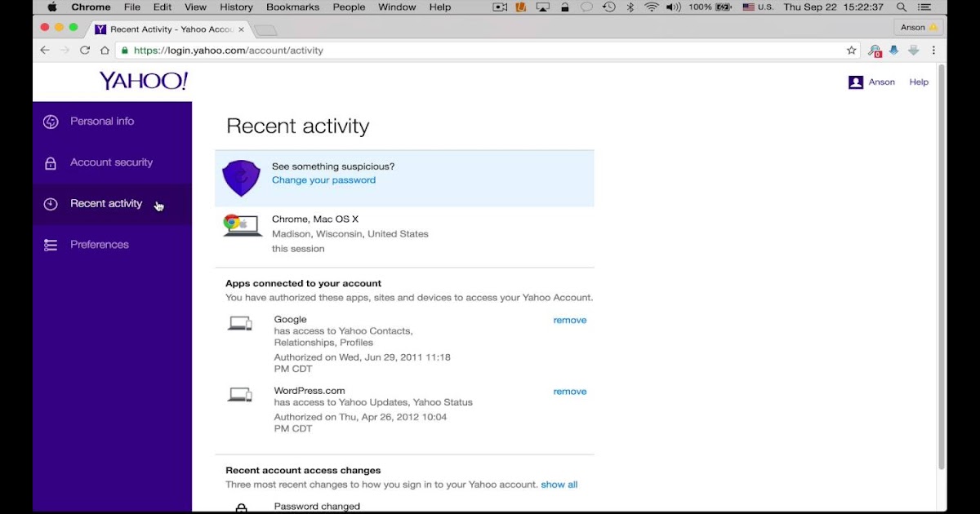
Task: Click the Chrome Mac session device icon
Action: pos(242,225)
